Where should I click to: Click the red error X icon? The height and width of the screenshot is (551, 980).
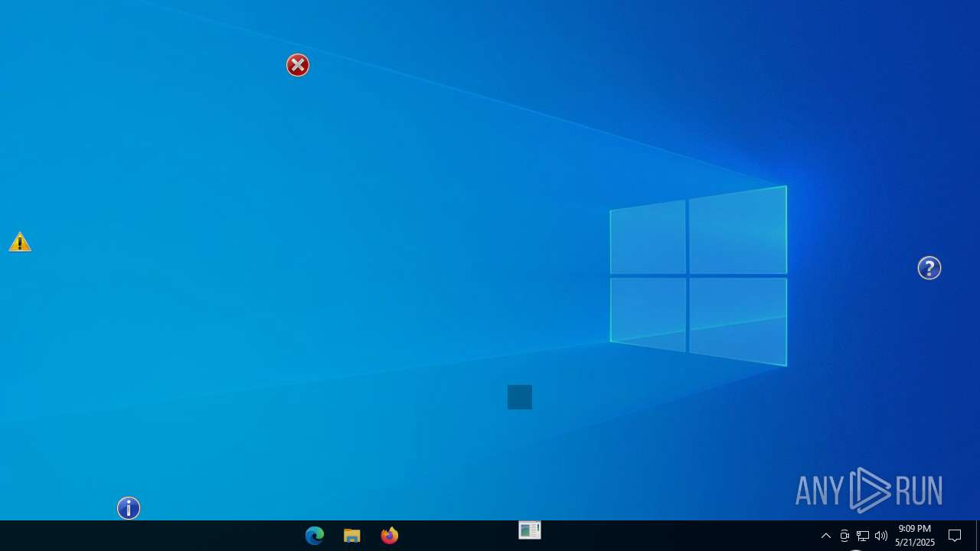pyautogui.click(x=298, y=65)
